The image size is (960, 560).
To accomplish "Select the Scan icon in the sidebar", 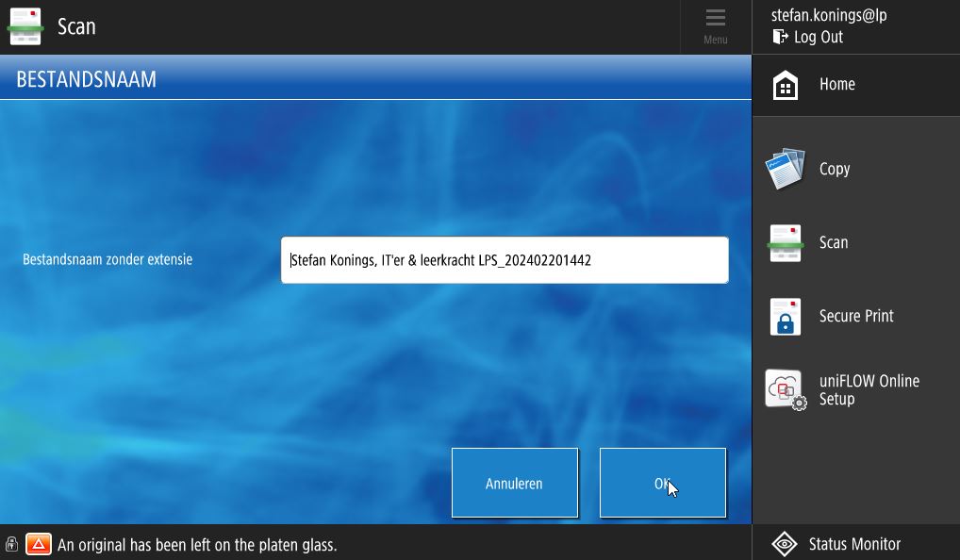I will pos(785,243).
